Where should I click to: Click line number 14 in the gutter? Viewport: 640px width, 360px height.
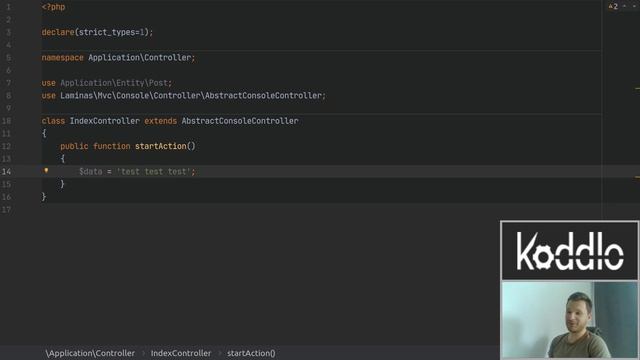[x=7, y=171]
